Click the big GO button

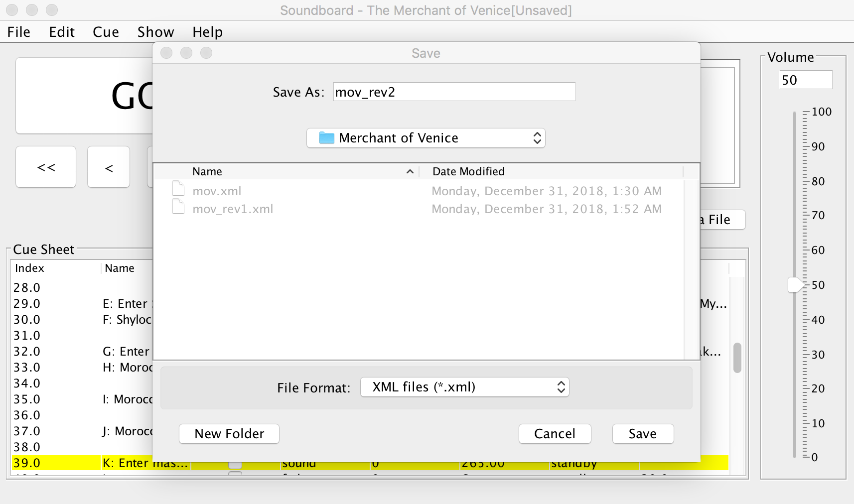coord(85,96)
